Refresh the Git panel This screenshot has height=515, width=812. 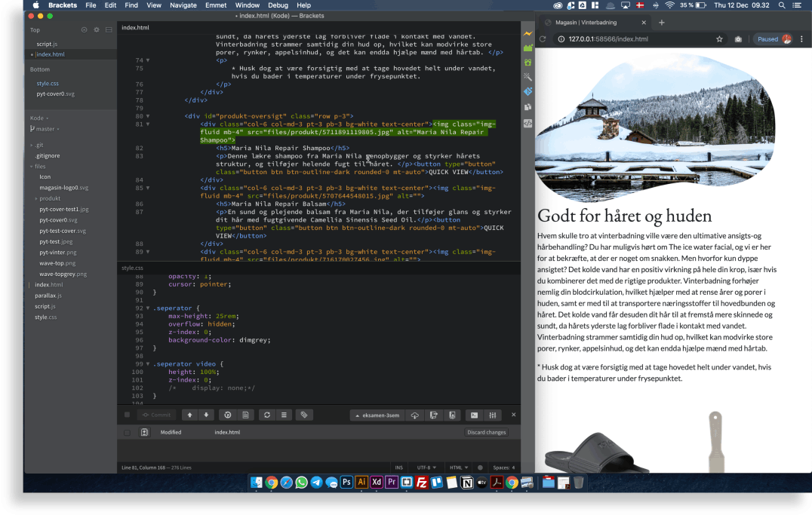[267, 415]
